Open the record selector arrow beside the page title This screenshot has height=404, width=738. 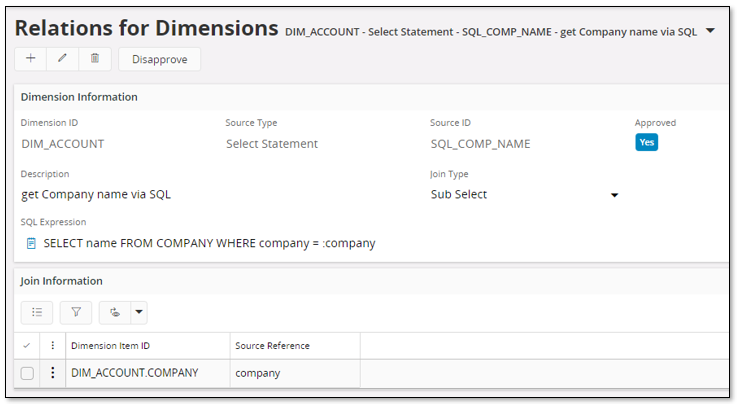point(710,31)
